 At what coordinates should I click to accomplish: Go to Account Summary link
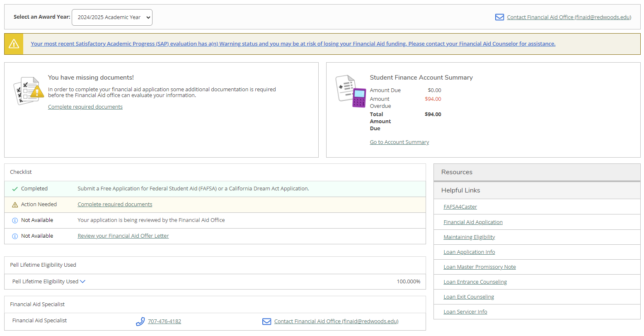point(399,142)
